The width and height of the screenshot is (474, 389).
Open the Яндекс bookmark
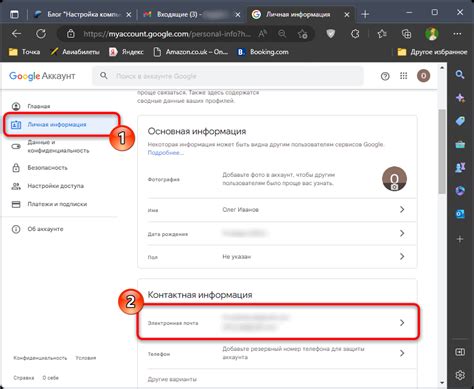(127, 52)
